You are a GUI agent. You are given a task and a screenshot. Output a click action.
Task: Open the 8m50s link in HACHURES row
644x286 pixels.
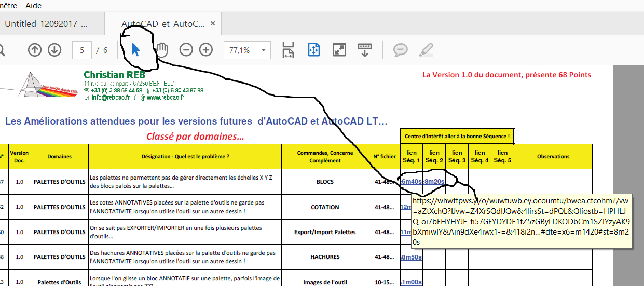click(x=411, y=257)
